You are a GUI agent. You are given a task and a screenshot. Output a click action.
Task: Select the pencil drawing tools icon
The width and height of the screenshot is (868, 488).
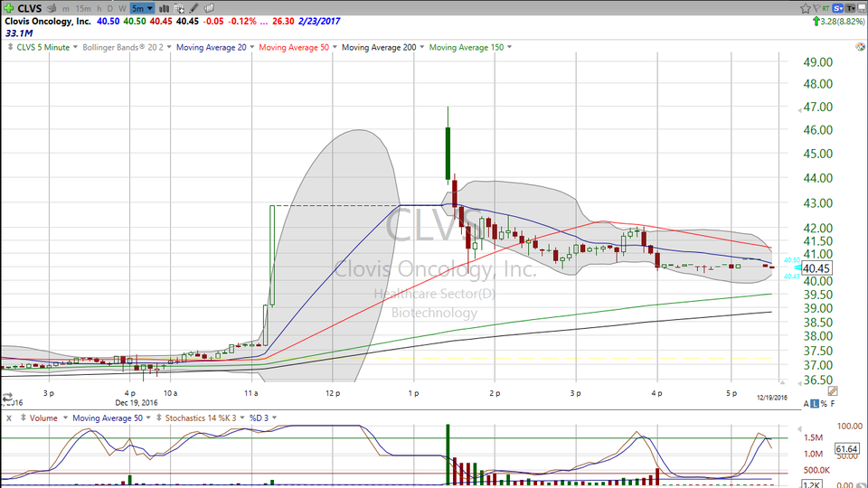coord(193,8)
